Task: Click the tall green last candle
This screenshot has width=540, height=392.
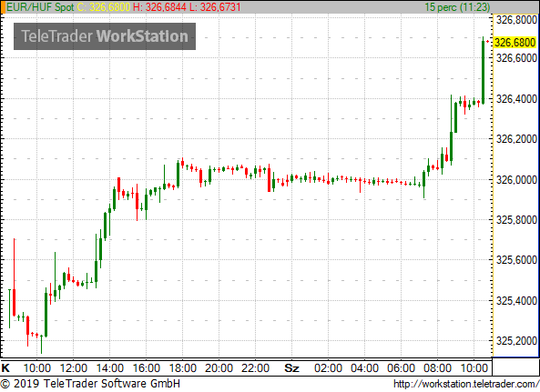Action: tap(483, 72)
